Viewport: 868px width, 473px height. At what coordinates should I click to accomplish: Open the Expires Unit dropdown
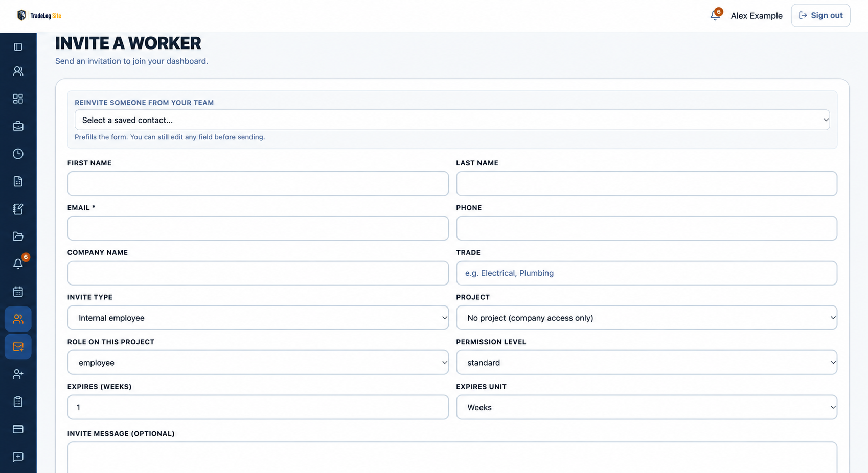point(647,407)
